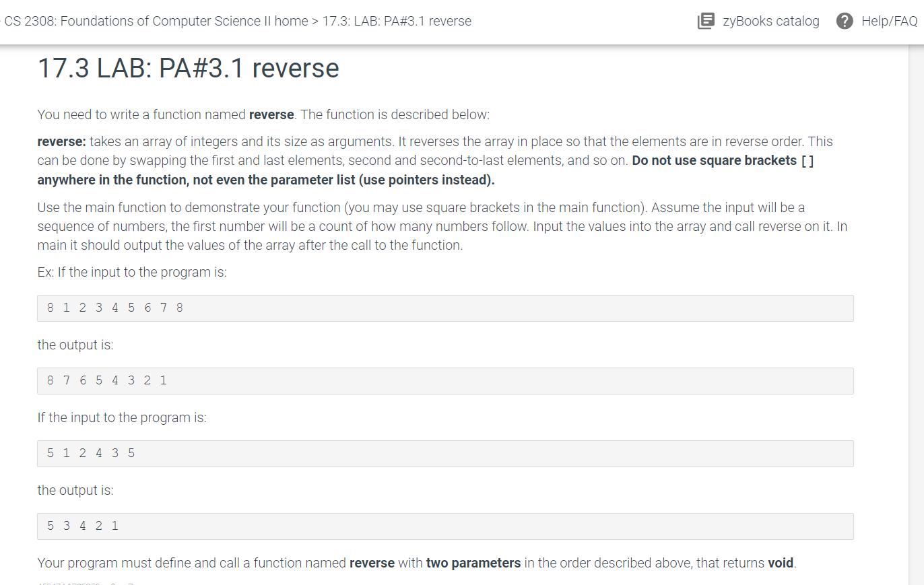Click the zyBooks catalog book icon
This screenshot has height=585, width=924.
706,21
